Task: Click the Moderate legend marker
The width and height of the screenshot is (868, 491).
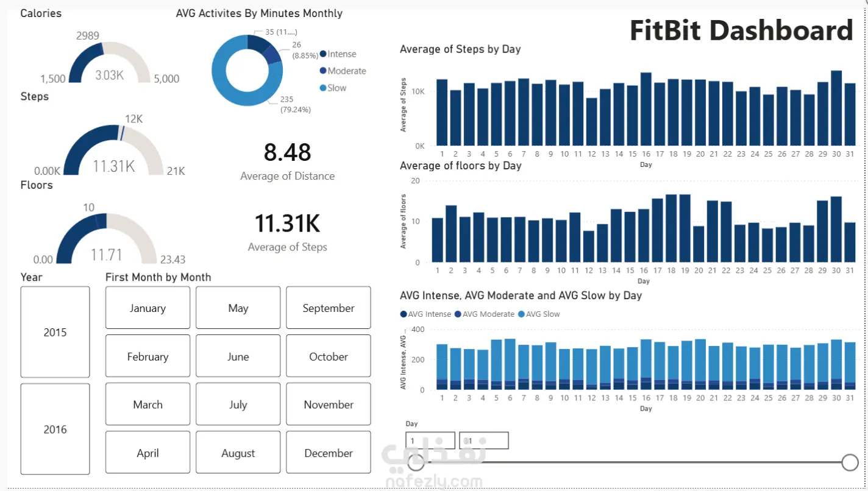Action: click(323, 71)
